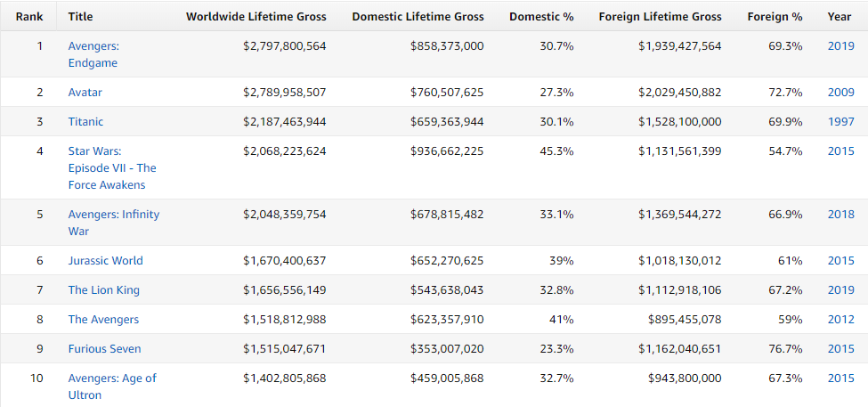Select the Worldwide Lifetime Gross column header
Screen dimensions: 868x407
[256, 17]
